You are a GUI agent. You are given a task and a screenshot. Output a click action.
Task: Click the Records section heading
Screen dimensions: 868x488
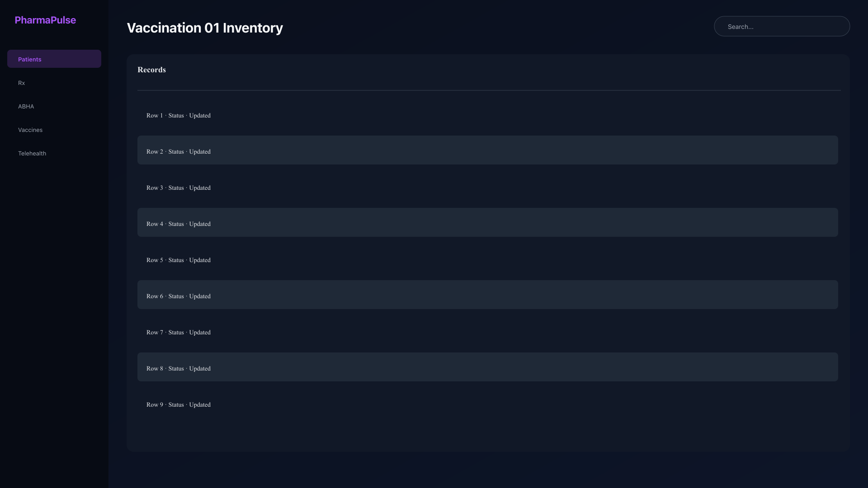[151, 70]
